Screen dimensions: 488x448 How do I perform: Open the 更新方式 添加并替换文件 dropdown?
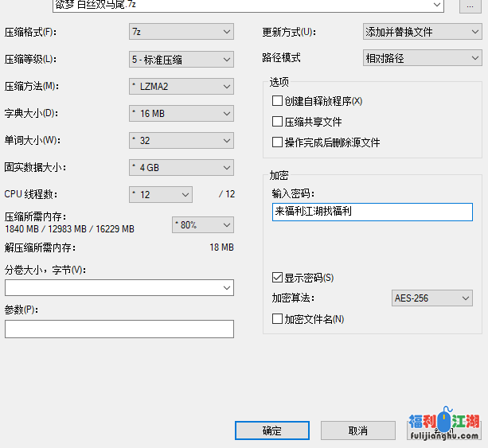click(x=422, y=33)
